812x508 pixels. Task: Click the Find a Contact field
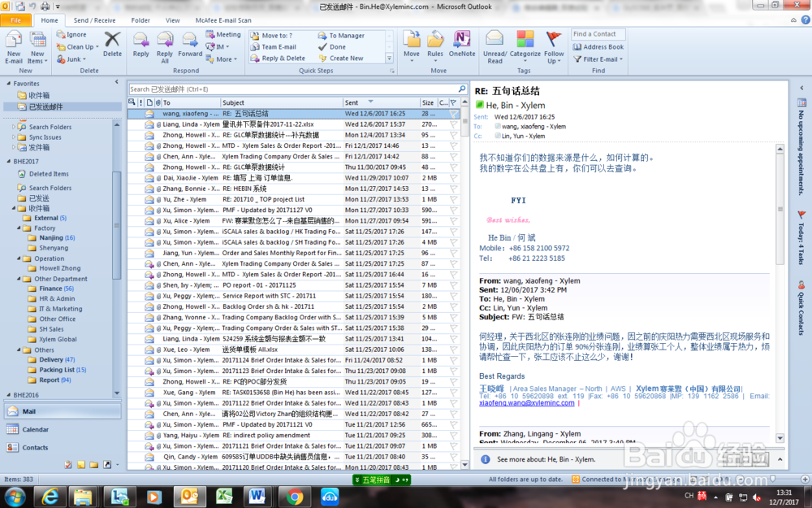click(598, 34)
